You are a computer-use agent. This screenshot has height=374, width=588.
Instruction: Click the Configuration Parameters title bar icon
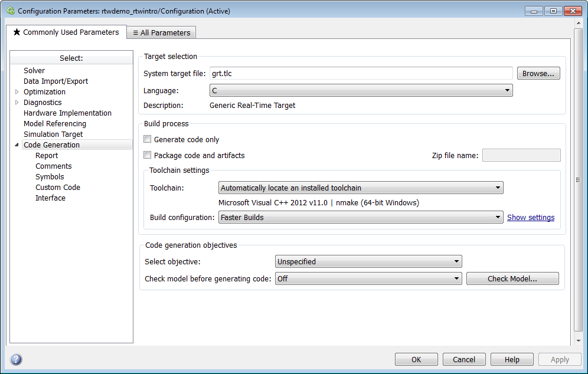point(10,11)
